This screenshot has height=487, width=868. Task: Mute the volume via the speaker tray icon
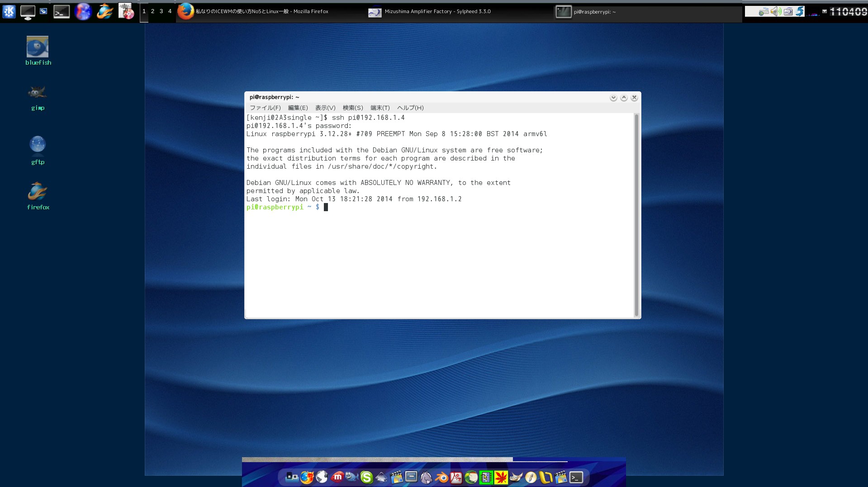774,12
